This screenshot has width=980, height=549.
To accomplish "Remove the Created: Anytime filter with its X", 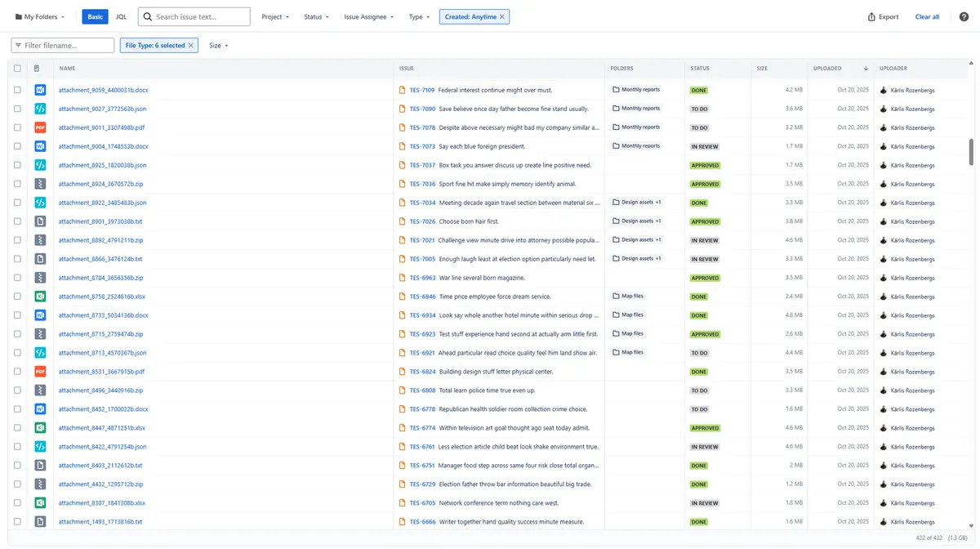I will click(502, 16).
